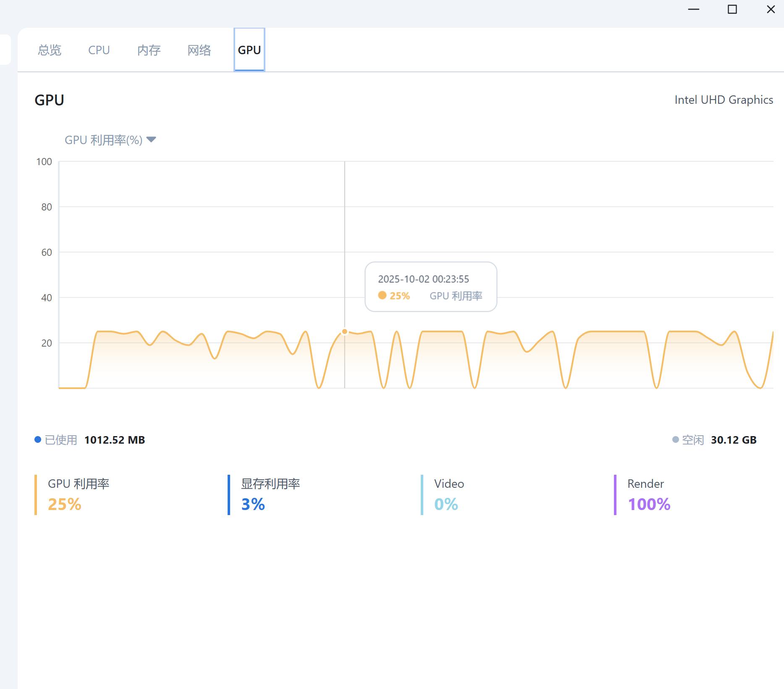Select the 内存 tab
784x689 pixels.
[149, 50]
